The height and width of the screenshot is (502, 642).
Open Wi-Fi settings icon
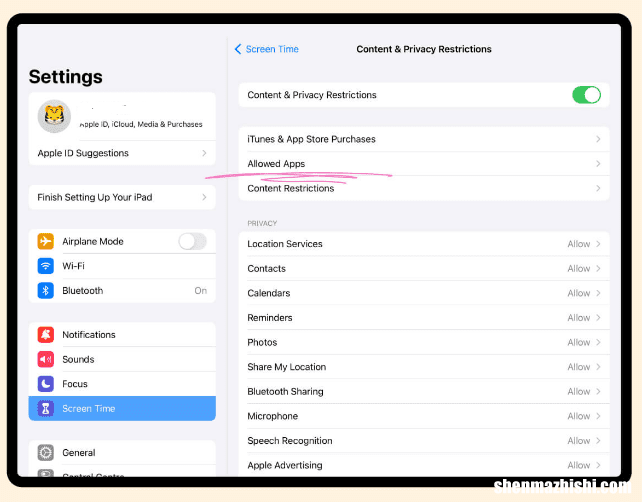point(45,266)
